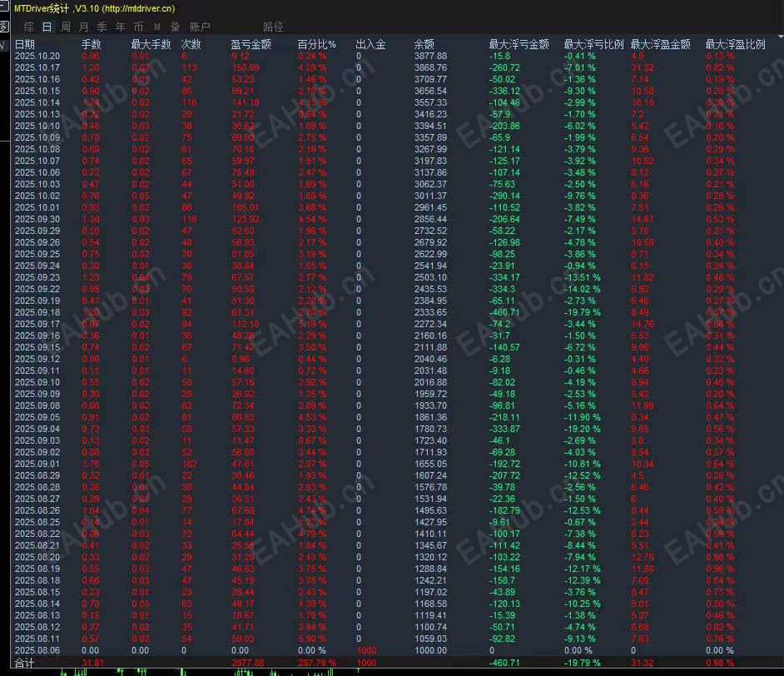Sort by the 余额 column header

[424, 44]
